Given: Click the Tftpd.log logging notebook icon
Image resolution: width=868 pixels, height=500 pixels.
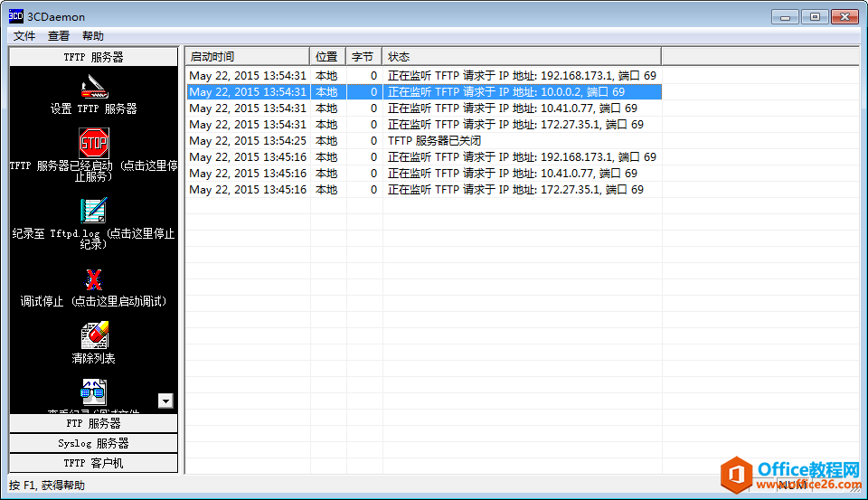Looking at the screenshot, I should click(x=93, y=210).
